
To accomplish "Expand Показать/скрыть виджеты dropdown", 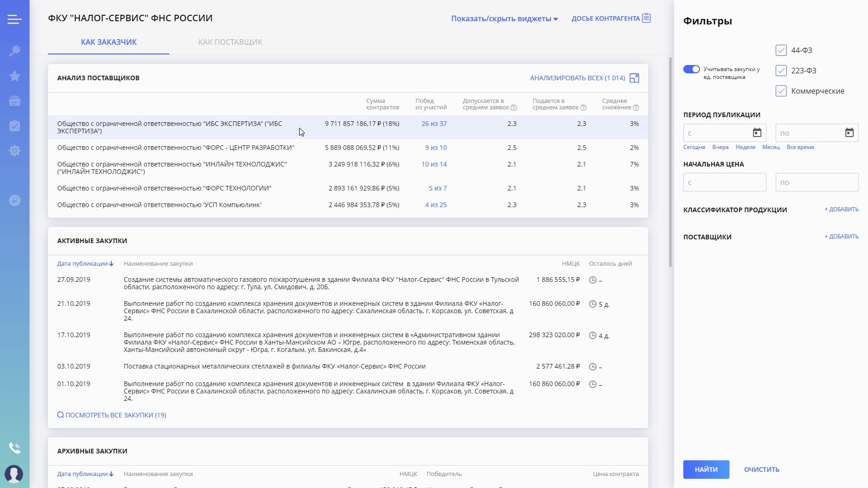I will click(x=505, y=18).
